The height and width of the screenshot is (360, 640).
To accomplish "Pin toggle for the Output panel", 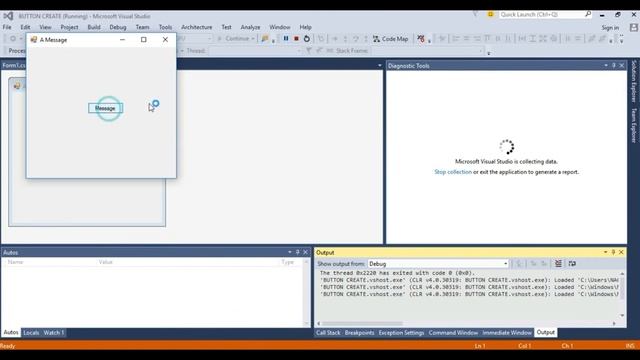I will point(613,252).
